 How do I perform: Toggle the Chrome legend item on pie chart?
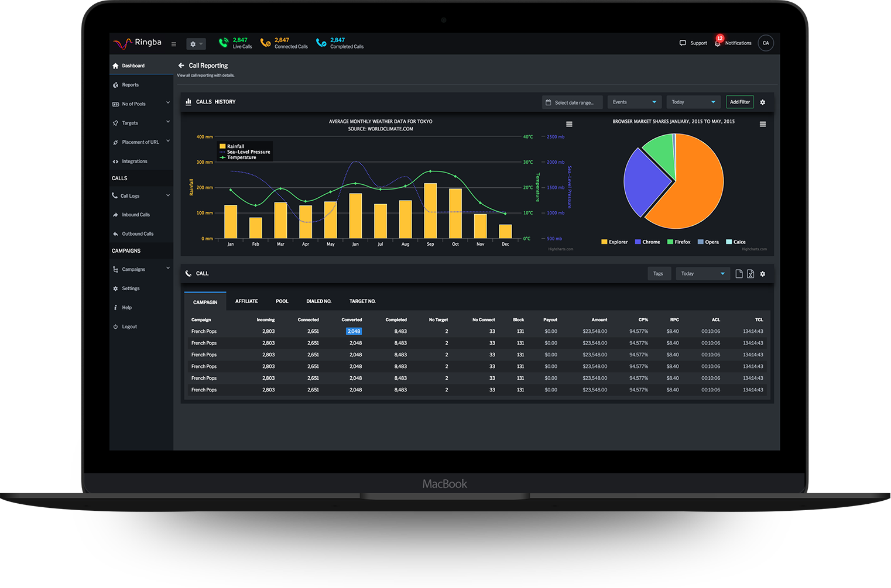[647, 242]
